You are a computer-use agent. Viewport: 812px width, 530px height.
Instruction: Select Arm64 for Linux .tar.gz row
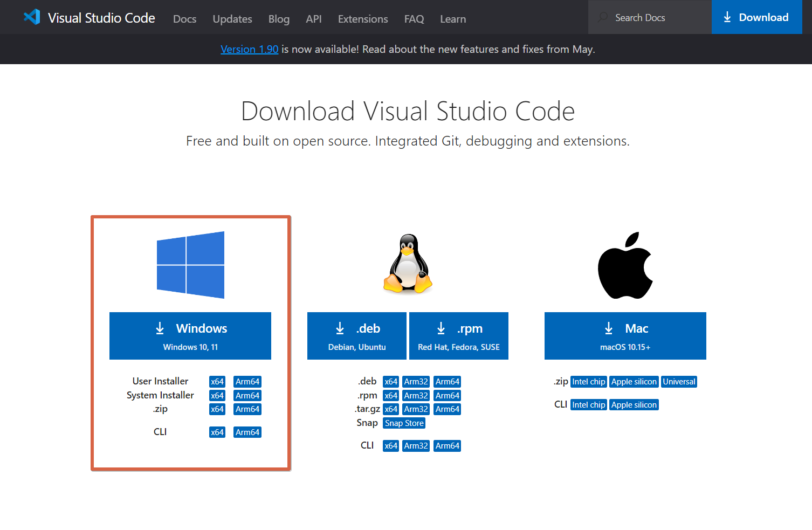pyautogui.click(x=448, y=409)
